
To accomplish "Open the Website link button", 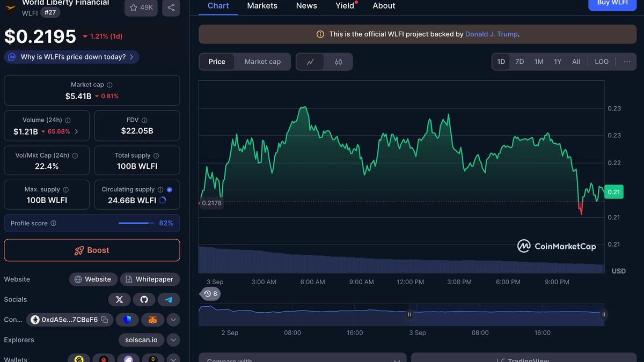I will (x=93, y=279).
